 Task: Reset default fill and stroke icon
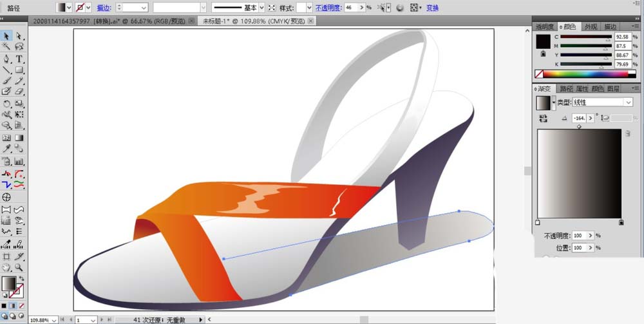[5, 294]
